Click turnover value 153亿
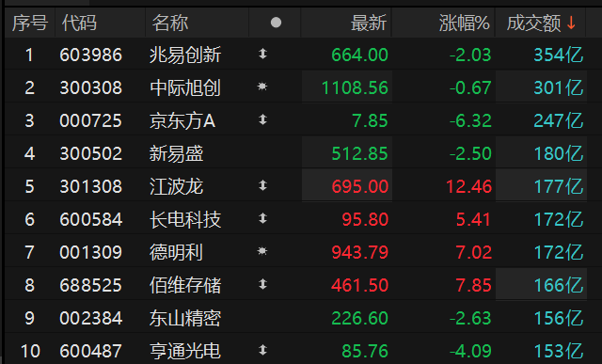602x364 pixels. [559, 352]
